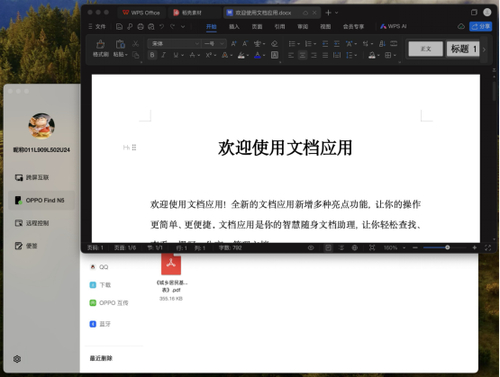This screenshot has height=377, width=500.
Task: Open the 审阅 ribbon tab
Action: 303,27
